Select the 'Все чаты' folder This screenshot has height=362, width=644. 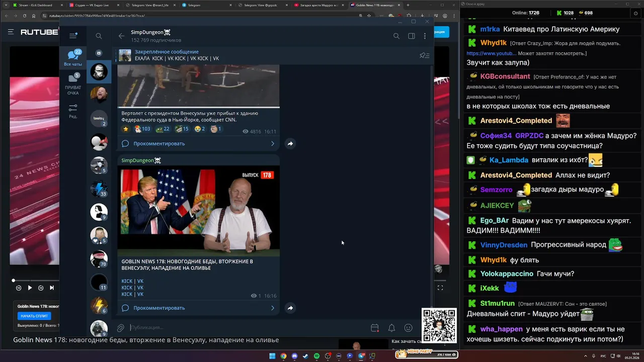pos(73,58)
